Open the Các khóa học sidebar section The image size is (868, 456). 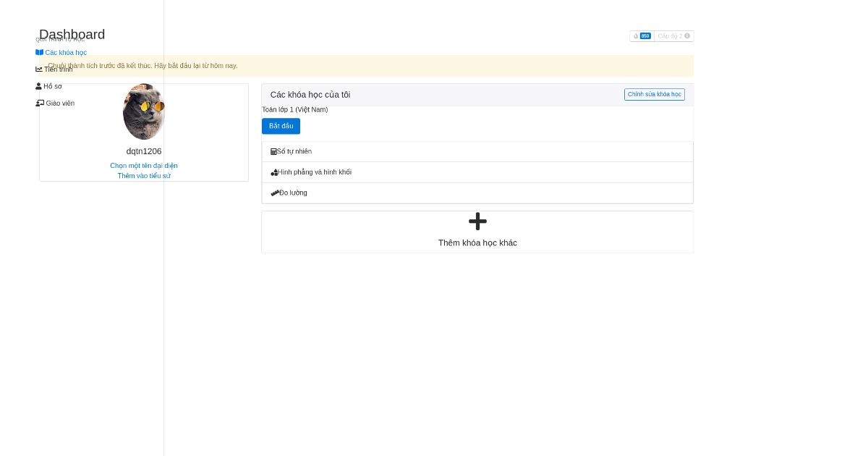[65, 52]
